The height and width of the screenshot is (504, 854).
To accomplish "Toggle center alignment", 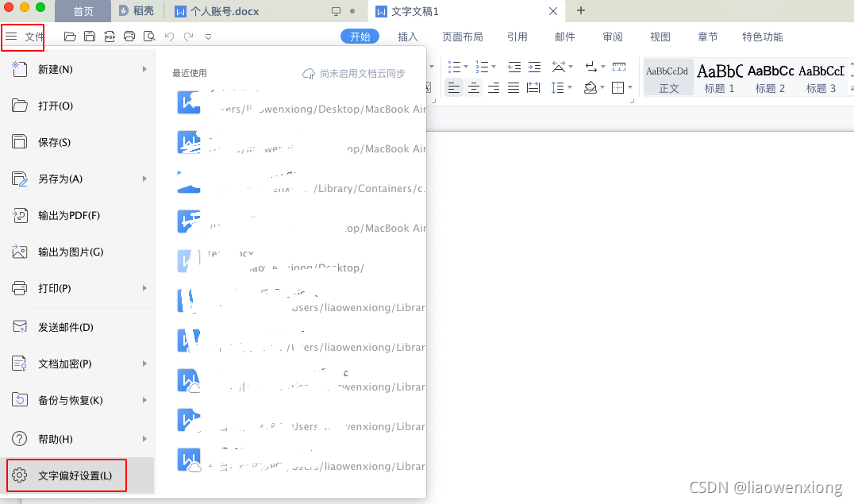I will (474, 87).
